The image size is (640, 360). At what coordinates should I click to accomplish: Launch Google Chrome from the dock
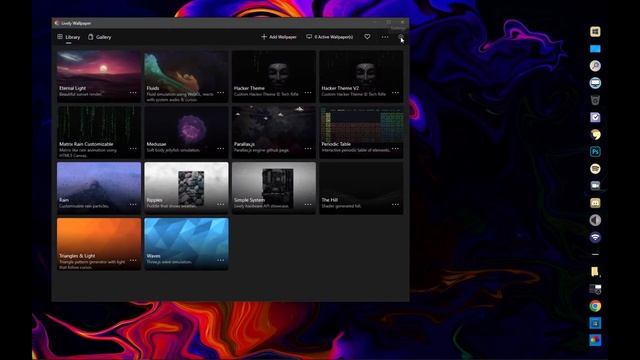point(595,306)
